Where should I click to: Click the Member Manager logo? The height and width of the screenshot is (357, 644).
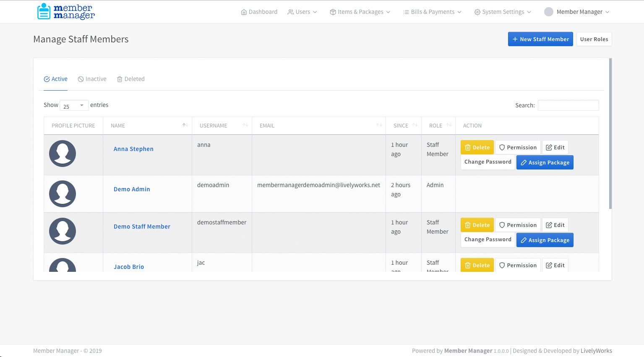[66, 12]
